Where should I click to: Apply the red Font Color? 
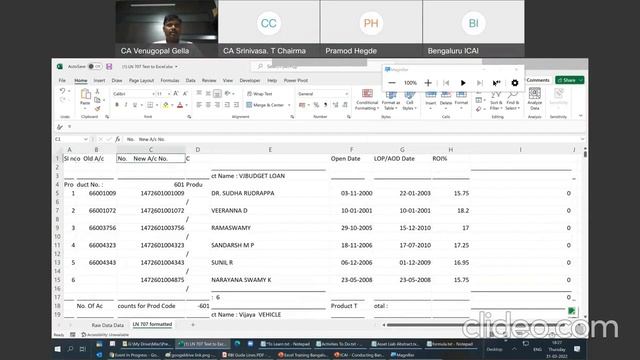[180, 105]
